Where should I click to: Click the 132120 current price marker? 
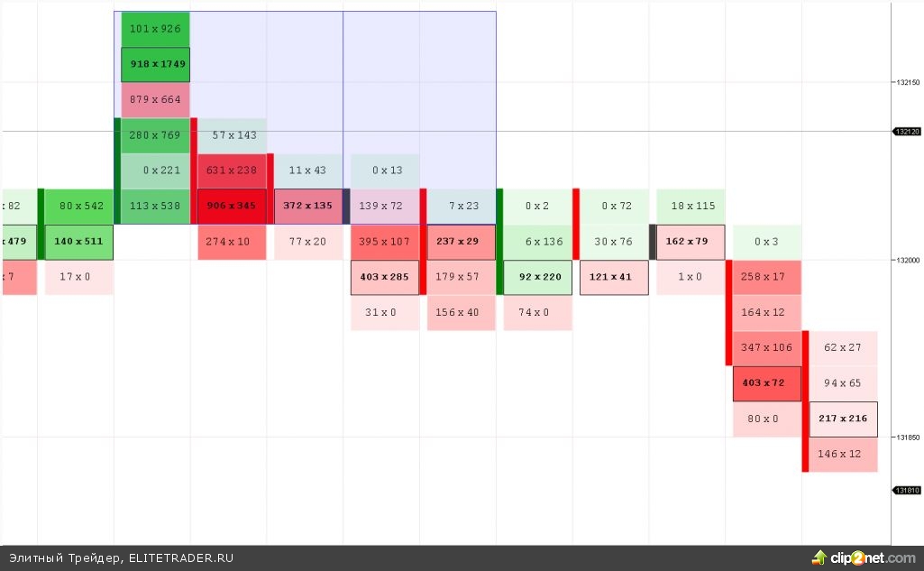tap(907, 132)
